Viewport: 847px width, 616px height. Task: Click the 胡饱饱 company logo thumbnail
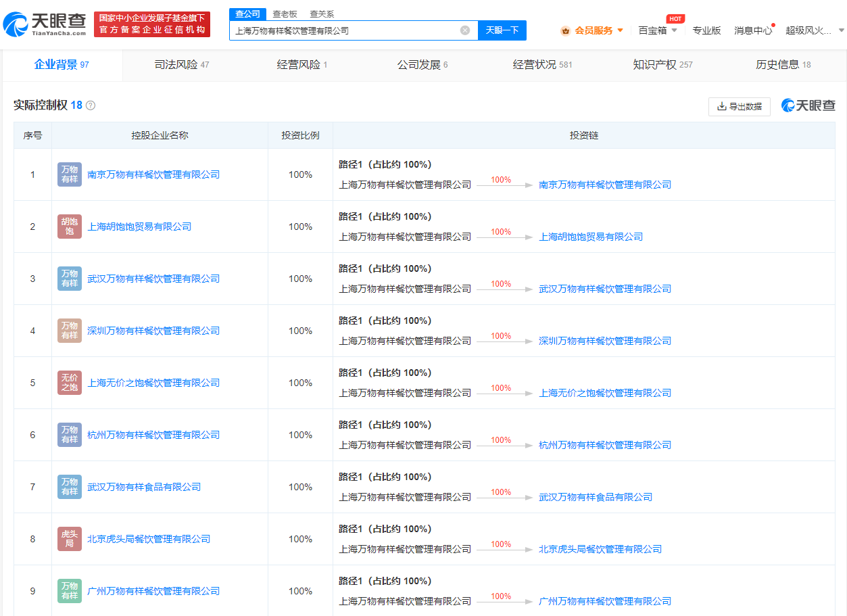pos(69,226)
